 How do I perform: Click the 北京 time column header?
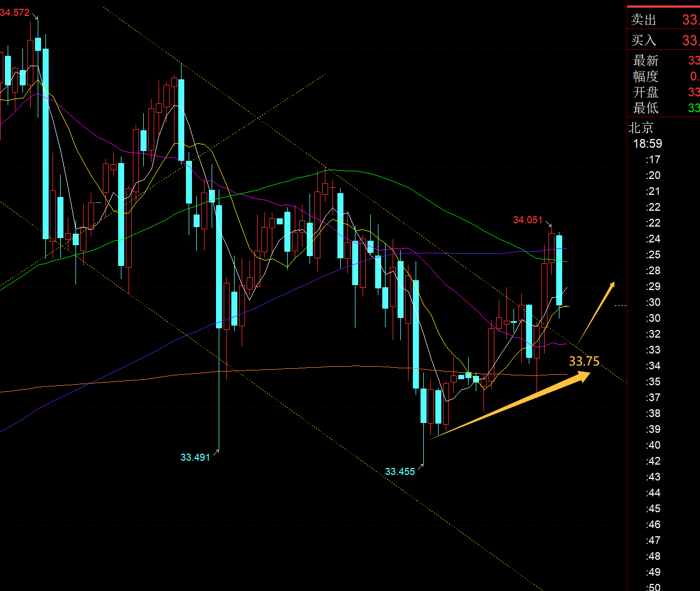(x=641, y=128)
